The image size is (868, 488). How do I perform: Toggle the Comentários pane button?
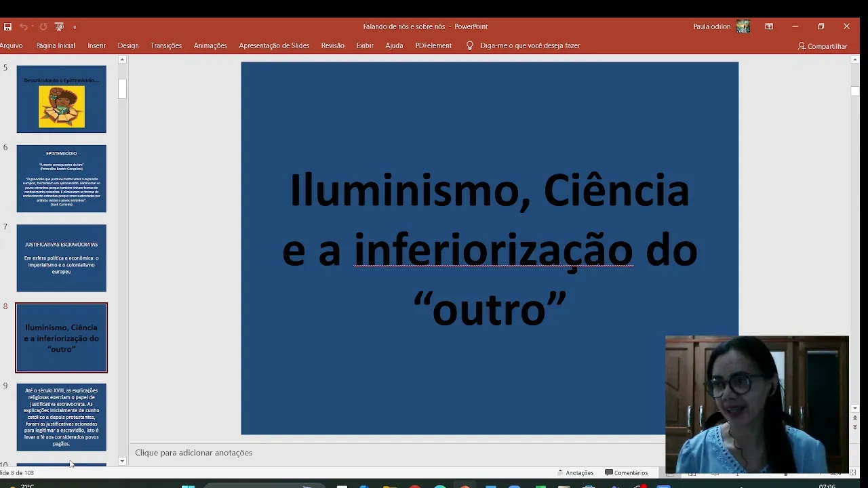pyautogui.click(x=627, y=472)
